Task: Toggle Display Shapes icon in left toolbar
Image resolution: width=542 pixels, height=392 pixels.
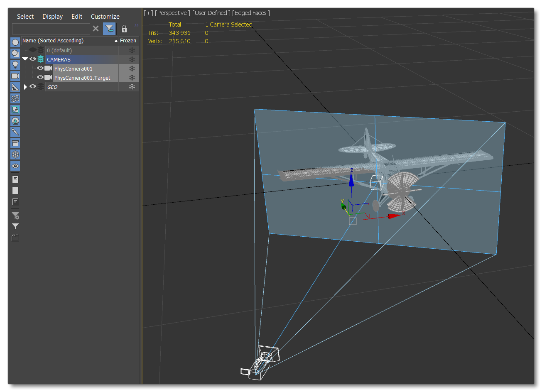Action: [15, 53]
